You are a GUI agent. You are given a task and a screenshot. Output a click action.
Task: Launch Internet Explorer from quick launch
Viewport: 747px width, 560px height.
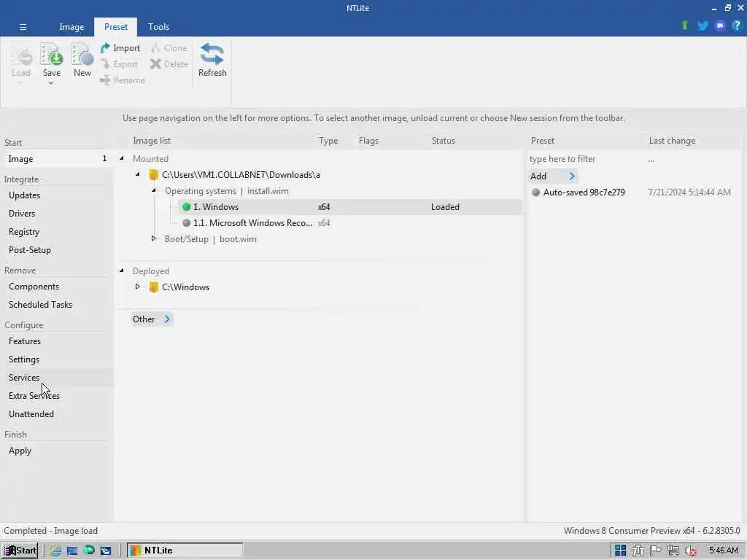pos(55,551)
